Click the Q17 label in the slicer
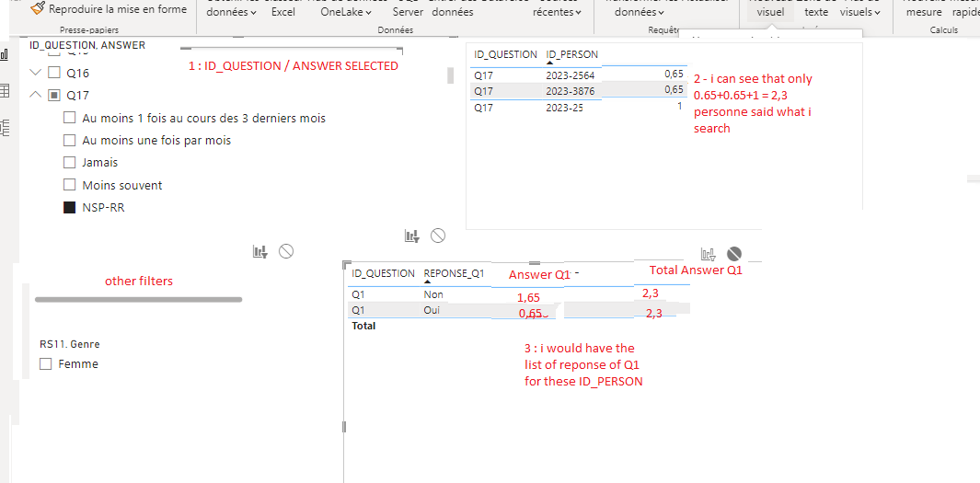 (77, 96)
